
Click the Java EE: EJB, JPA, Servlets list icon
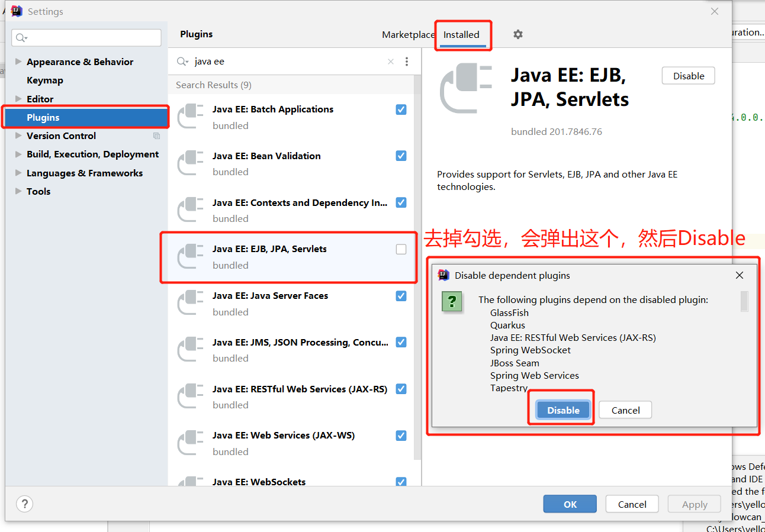pos(191,256)
